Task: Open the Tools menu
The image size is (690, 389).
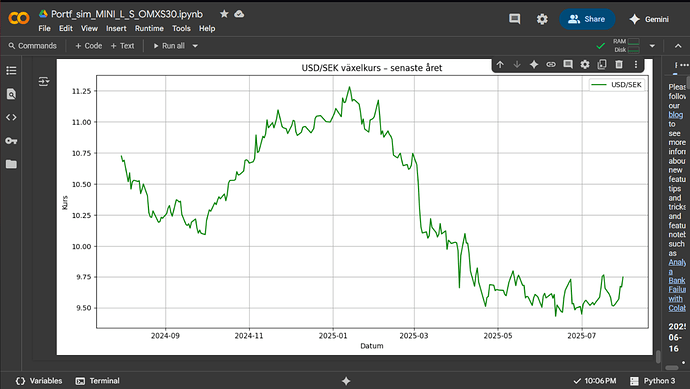Action: 181,28
